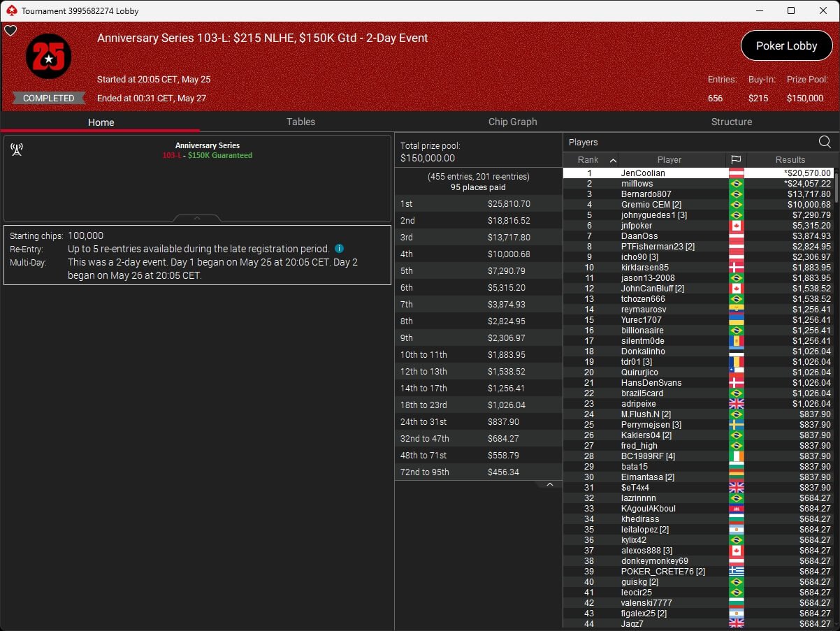Sort players by flag column
This screenshot has width=840, height=631.
pyautogui.click(x=736, y=160)
